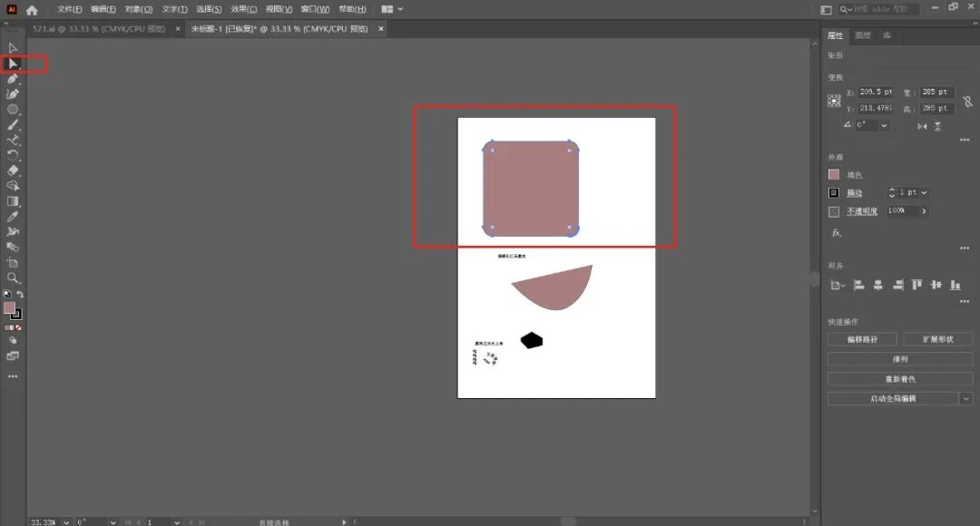Open the drawing mode selector
The width and height of the screenshot is (980, 526).
tap(13, 340)
